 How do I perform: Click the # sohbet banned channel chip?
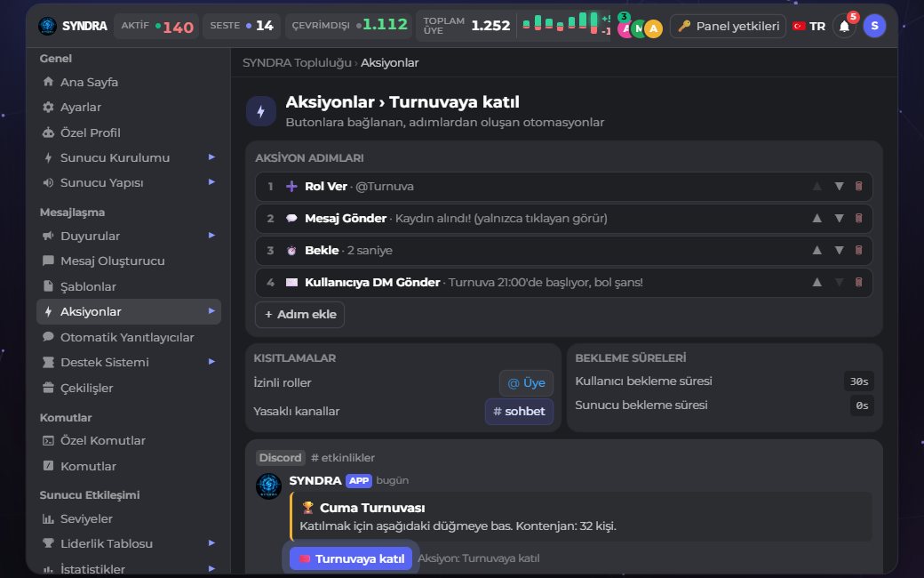[x=519, y=411]
